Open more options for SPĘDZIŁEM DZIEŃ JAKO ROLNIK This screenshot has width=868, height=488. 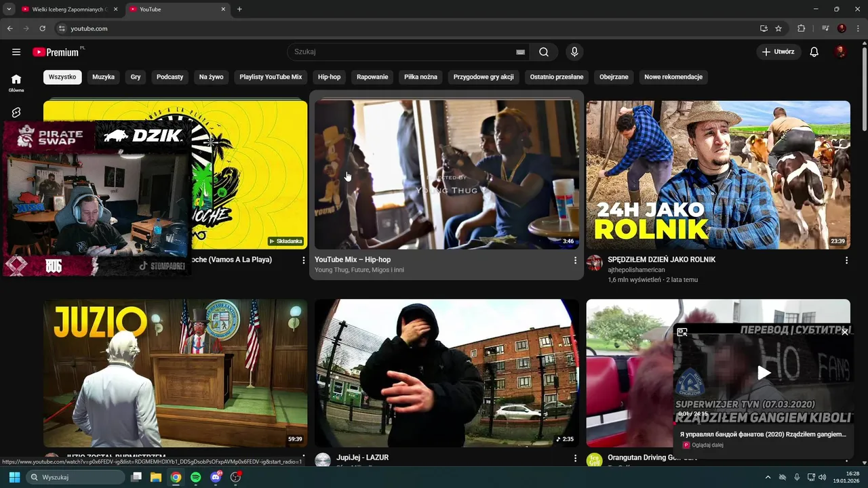pos(846,260)
